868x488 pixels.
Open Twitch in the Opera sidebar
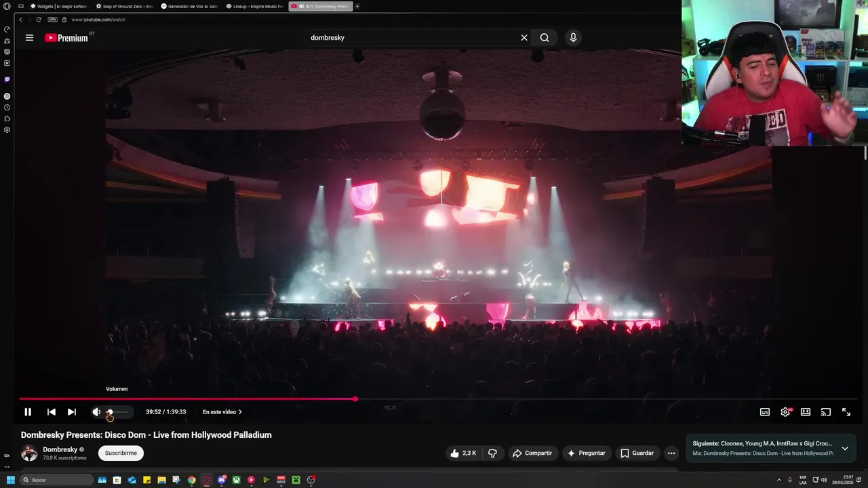click(x=7, y=79)
